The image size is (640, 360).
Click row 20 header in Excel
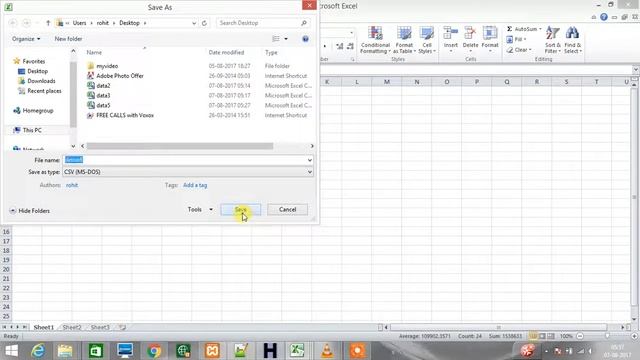6,269
